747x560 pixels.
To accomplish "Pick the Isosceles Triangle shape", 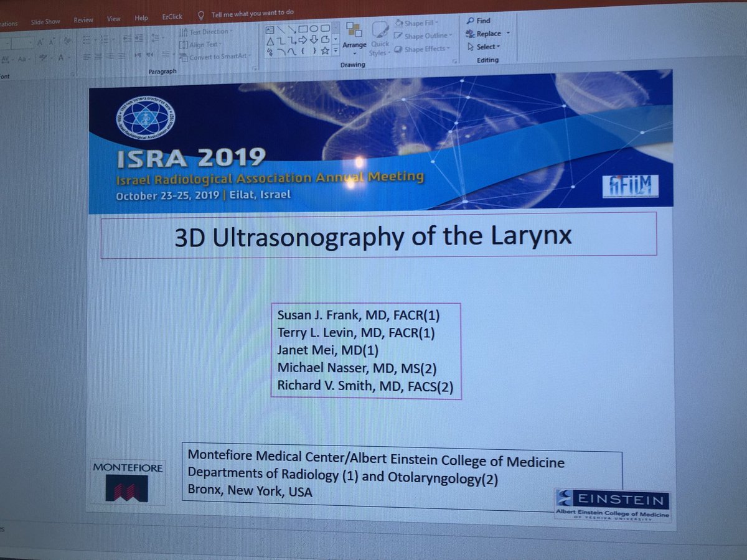I will pos(270,41).
